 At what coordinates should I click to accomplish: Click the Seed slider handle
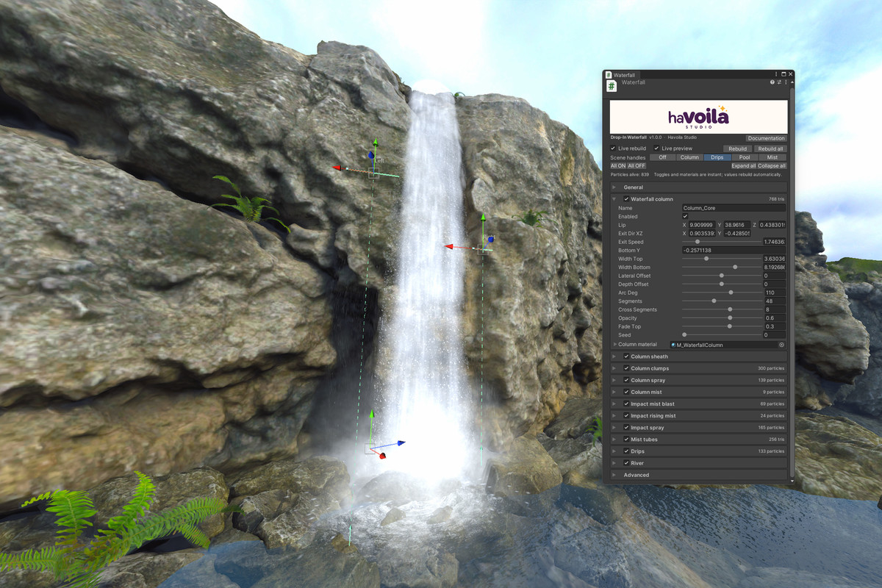pyautogui.click(x=684, y=335)
